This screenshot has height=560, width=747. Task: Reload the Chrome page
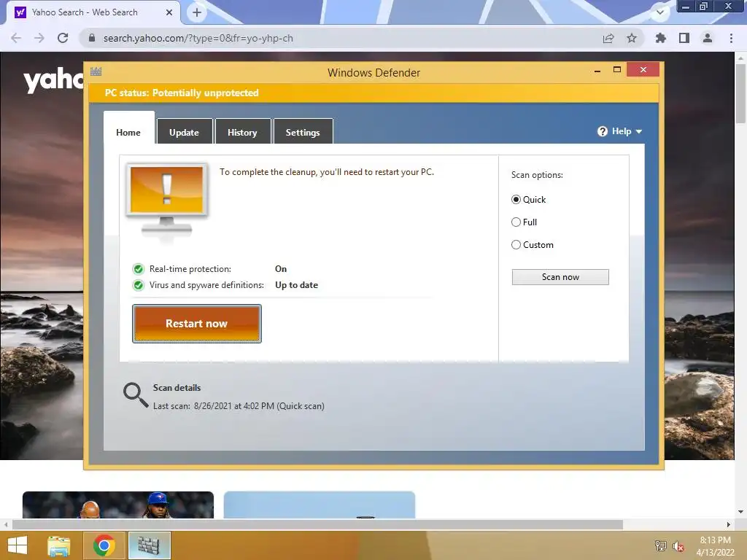point(63,38)
